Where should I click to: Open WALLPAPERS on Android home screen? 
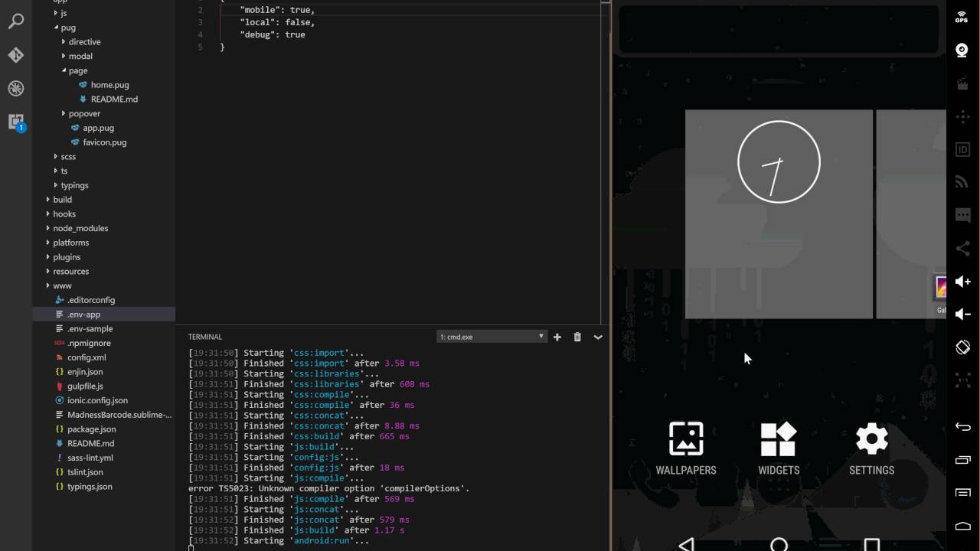(686, 449)
